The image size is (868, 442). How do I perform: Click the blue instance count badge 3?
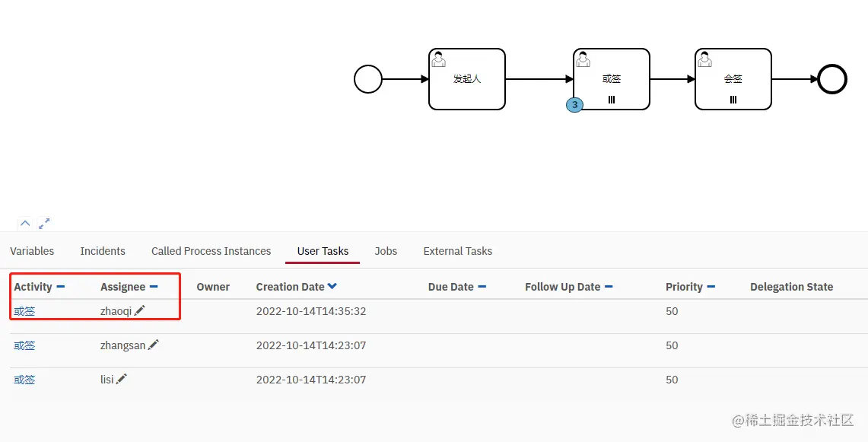[x=574, y=104]
